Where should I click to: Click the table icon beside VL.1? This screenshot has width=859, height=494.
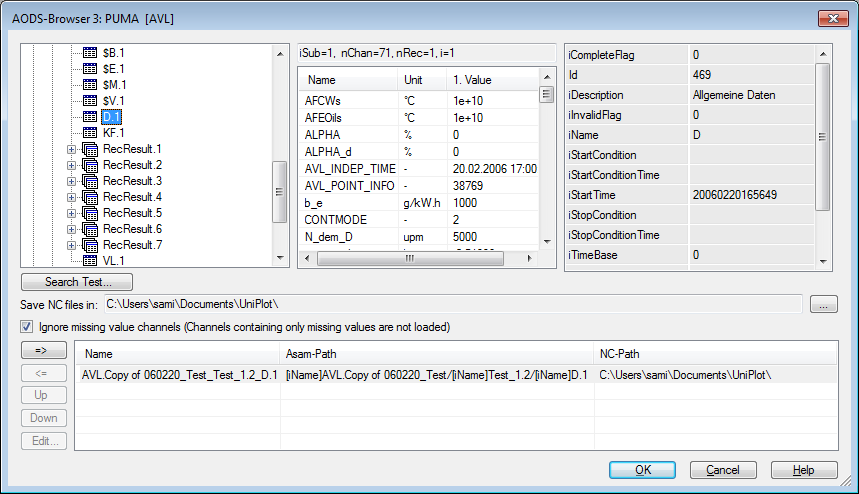pyautogui.click(x=89, y=260)
